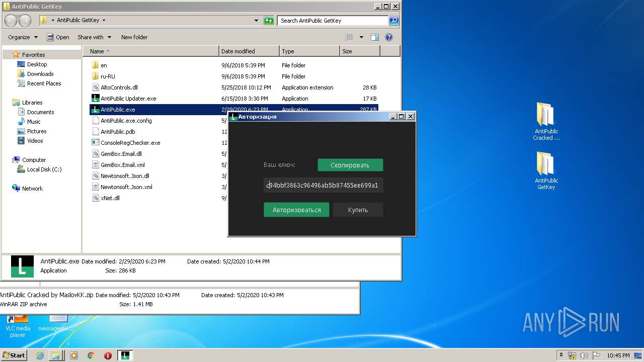644x362 pixels.
Task: Select the ru-RU folder
Action: (x=108, y=76)
